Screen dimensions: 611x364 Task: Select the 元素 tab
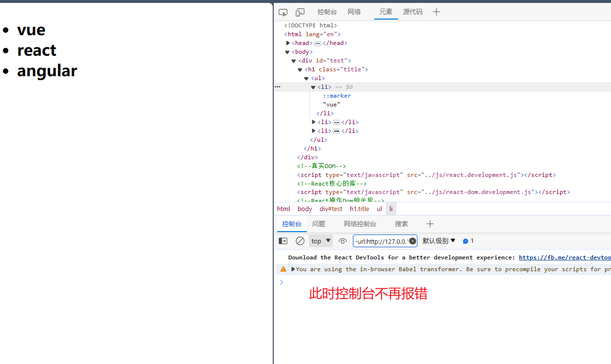click(x=386, y=12)
